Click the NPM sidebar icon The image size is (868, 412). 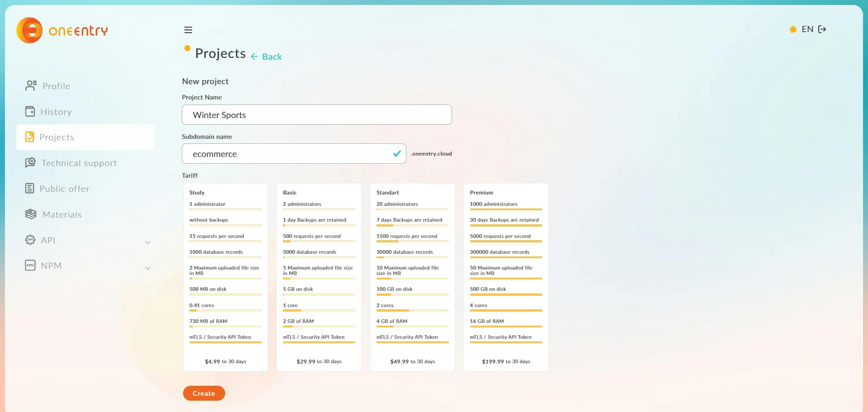(29, 266)
